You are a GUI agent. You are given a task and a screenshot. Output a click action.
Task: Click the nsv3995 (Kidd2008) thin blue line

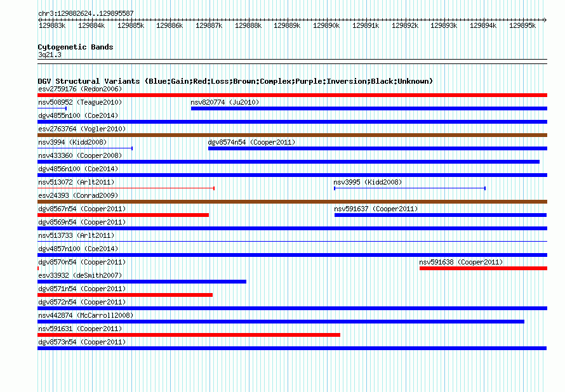pos(409,188)
